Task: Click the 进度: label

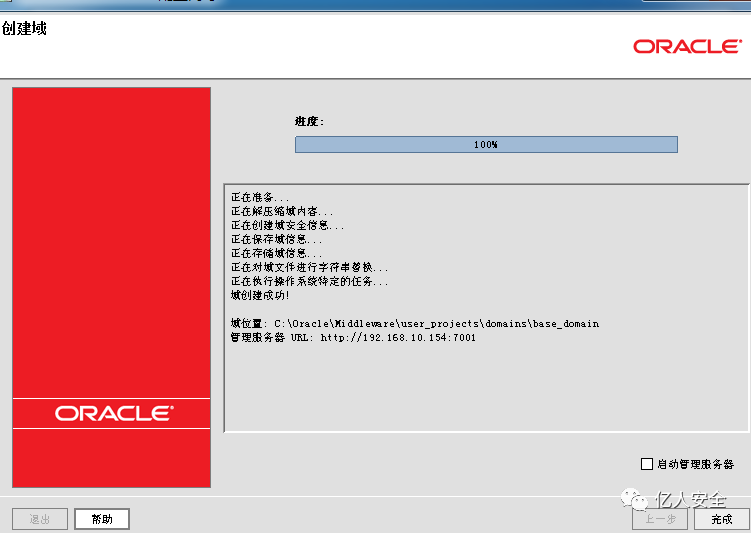Action: coord(309,122)
